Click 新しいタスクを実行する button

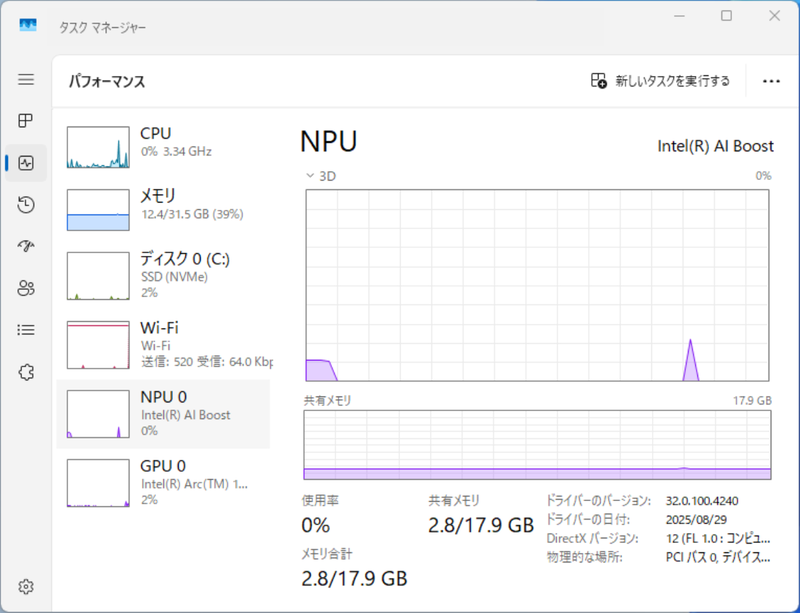[660, 81]
